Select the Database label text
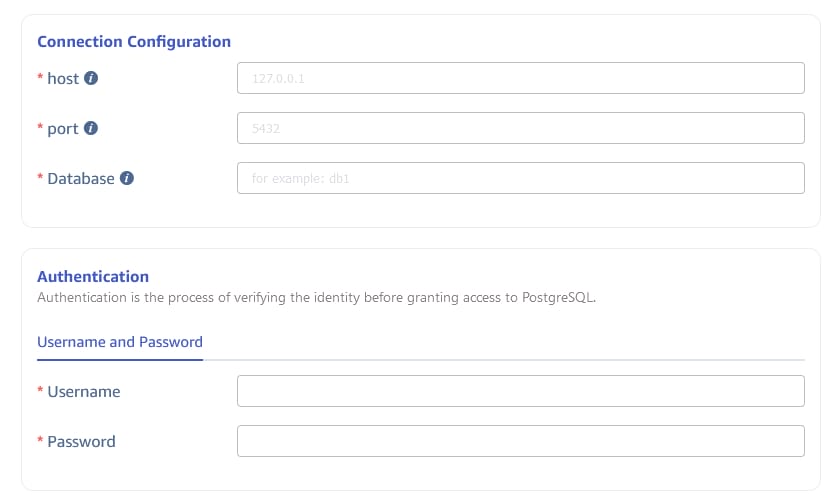 click(81, 178)
